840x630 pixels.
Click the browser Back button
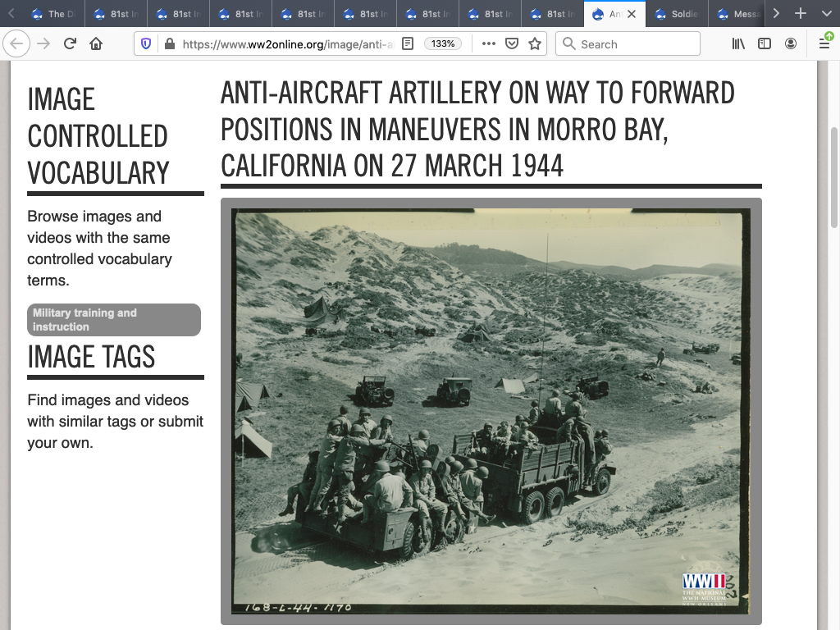click(17, 44)
